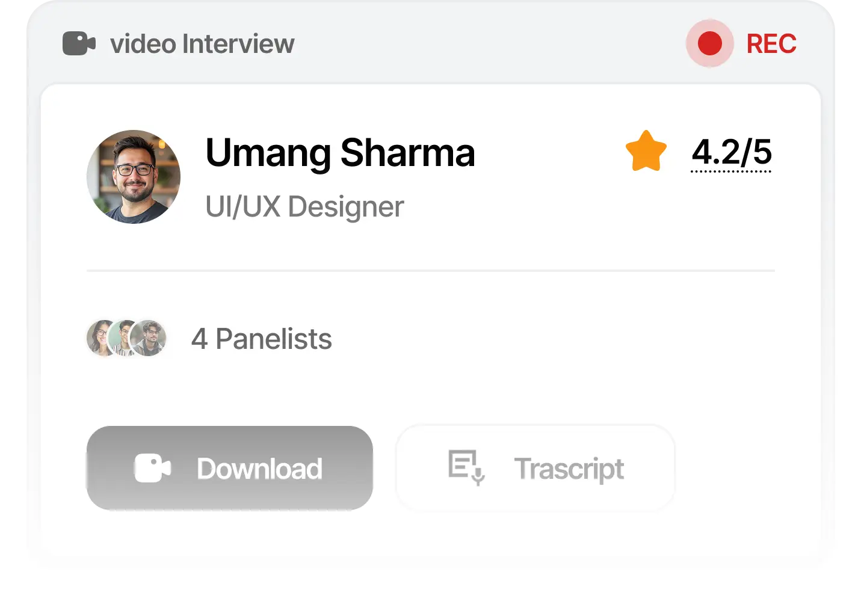Click the first panelist thumbnail
The image size is (864, 616).
(99, 339)
